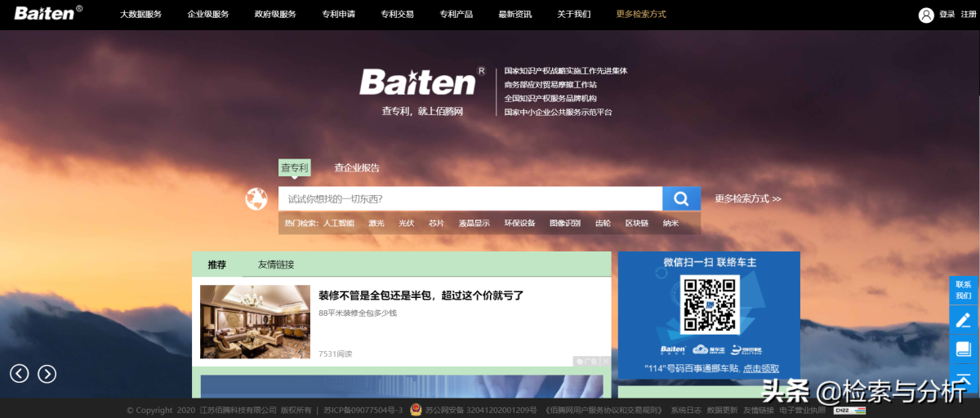Click 更多检索方式 >> beside the search box
Viewport: 980px width, 418px height.
[748, 198]
